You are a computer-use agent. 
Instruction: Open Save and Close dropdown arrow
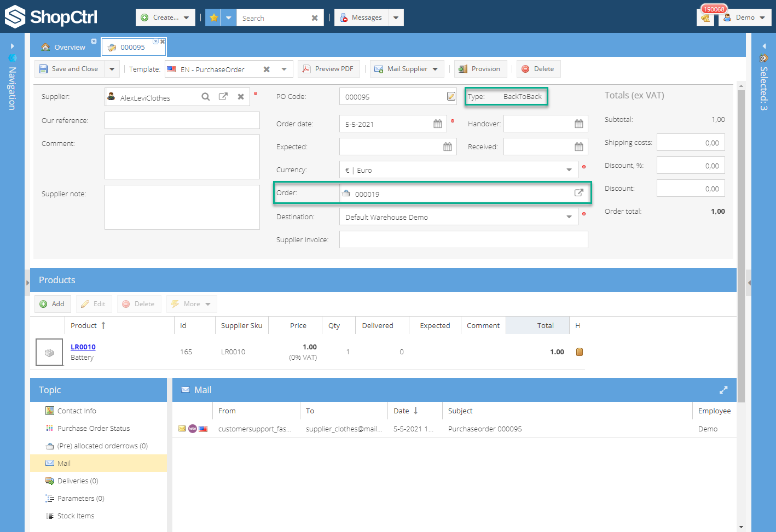112,69
